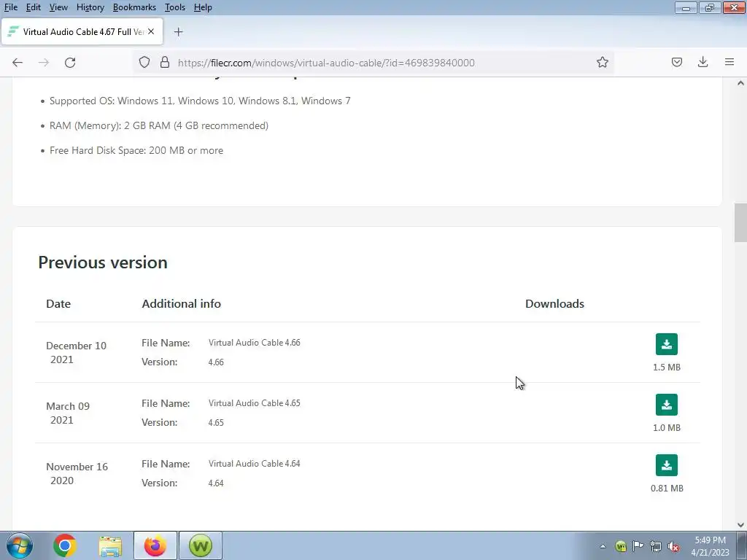Click Show Desktop strip beside the clock
Image resolution: width=747 pixels, height=560 pixels.
click(741, 546)
